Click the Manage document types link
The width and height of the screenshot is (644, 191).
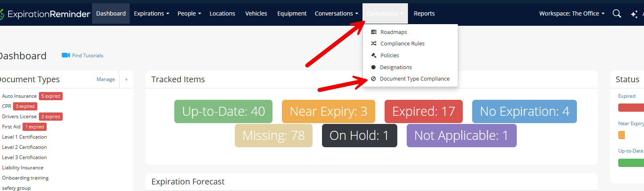[x=106, y=79]
